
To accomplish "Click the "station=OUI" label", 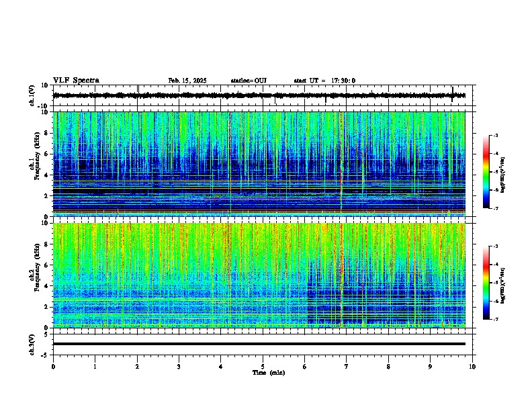I will tap(249, 81).
